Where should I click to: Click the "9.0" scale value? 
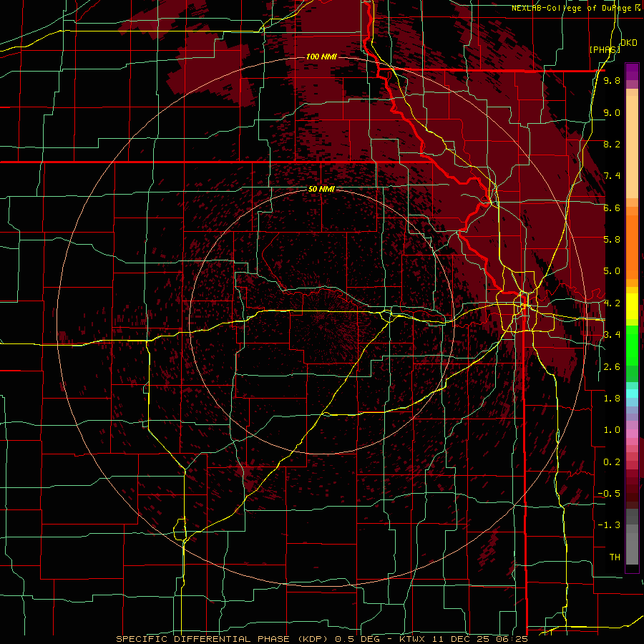tap(612, 112)
